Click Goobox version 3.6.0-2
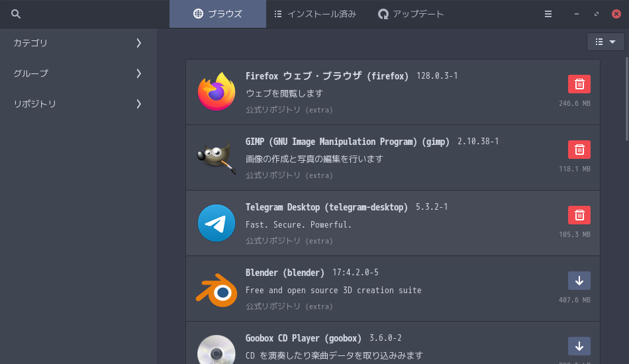 tap(385, 338)
